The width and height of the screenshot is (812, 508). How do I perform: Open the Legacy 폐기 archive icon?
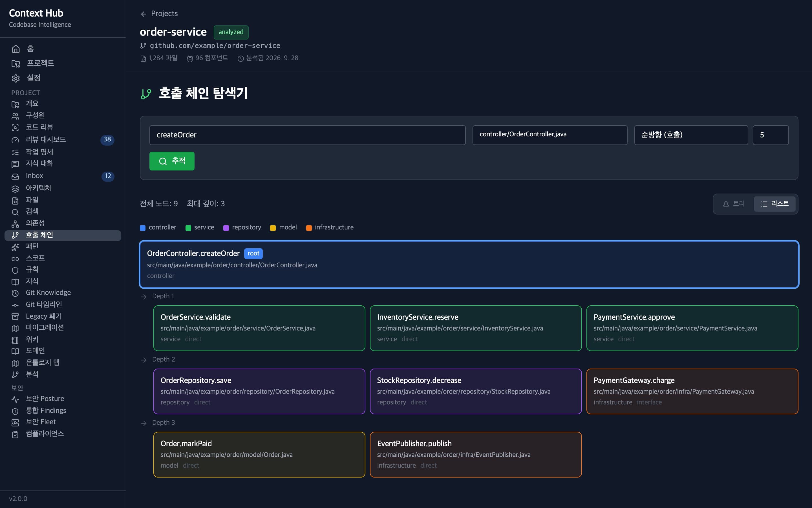tap(15, 316)
